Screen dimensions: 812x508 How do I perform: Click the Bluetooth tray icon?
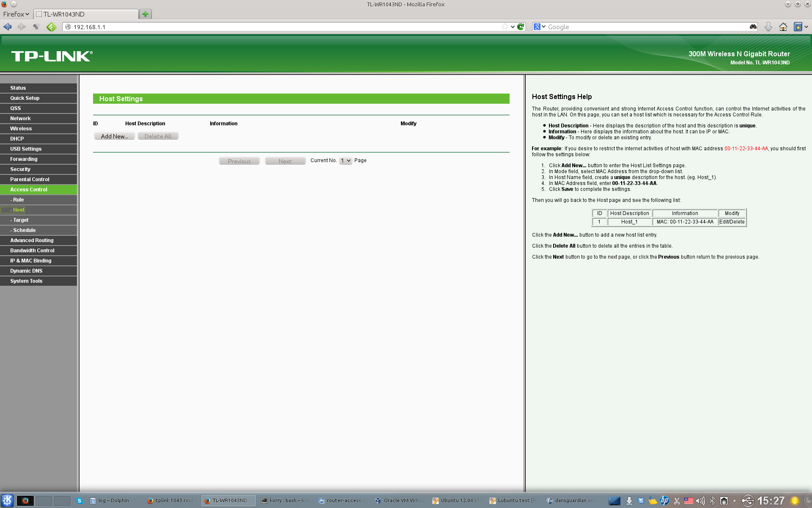click(712, 501)
